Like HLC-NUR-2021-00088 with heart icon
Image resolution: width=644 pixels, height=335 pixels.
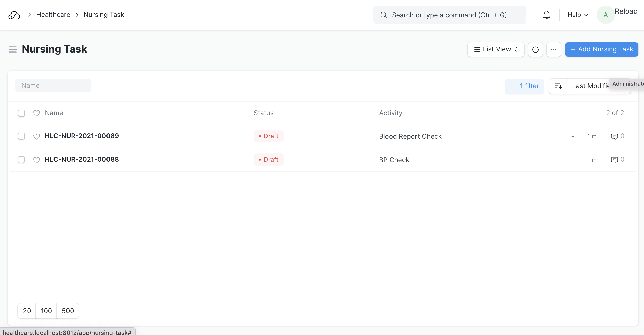coord(37,160)
